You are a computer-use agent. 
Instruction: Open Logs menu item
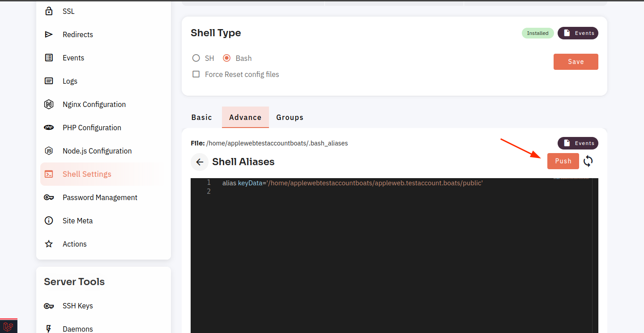tap(103, 81)
